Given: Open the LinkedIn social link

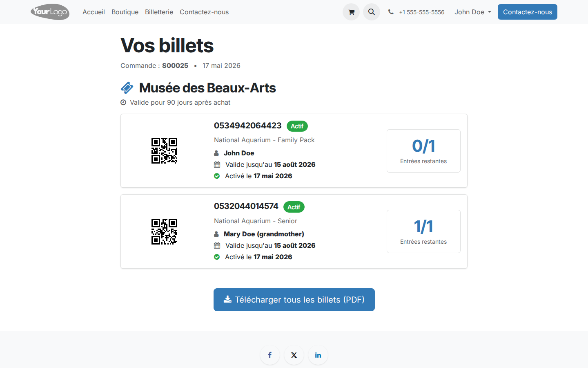Looking at the screenshot, I should [x=318, y=355].
